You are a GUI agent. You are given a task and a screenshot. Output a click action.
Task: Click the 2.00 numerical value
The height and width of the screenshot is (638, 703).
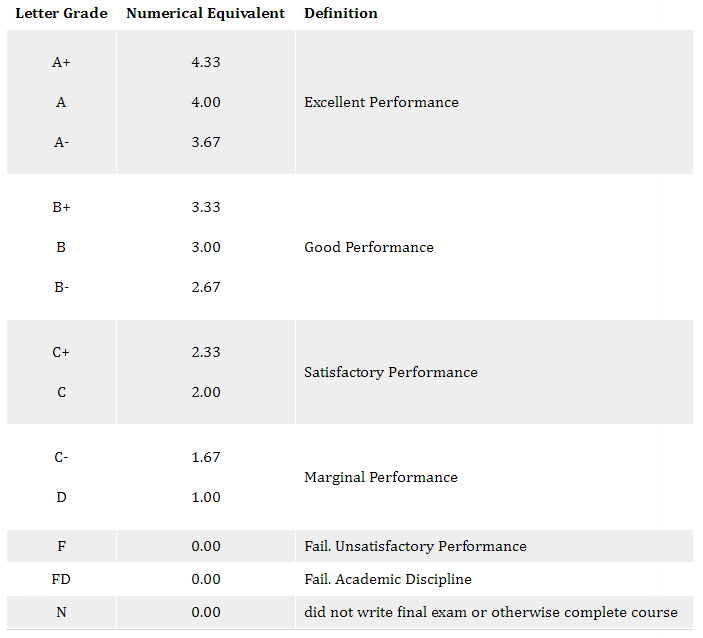click(x=206, y=392)
